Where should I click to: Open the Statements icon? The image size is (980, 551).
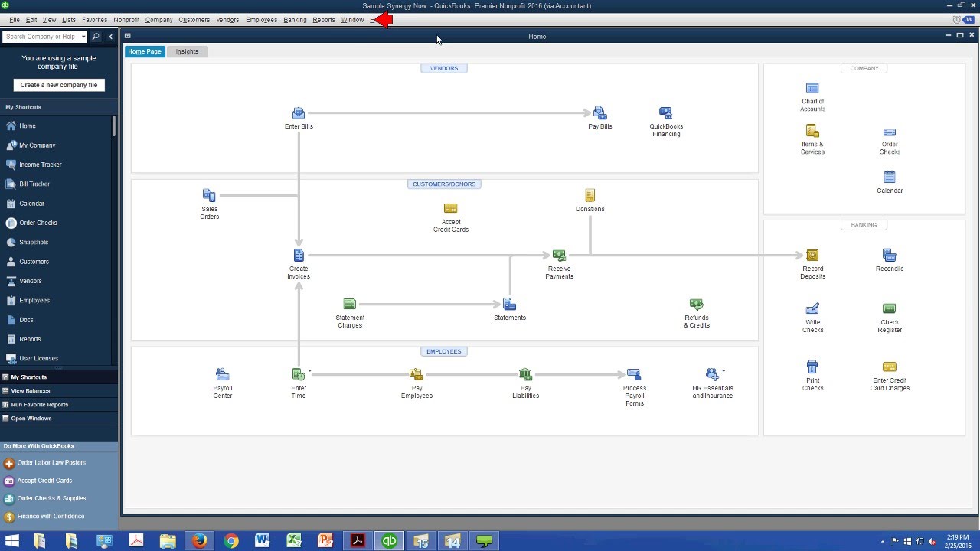pyautogui.click(x=509, y=305)
